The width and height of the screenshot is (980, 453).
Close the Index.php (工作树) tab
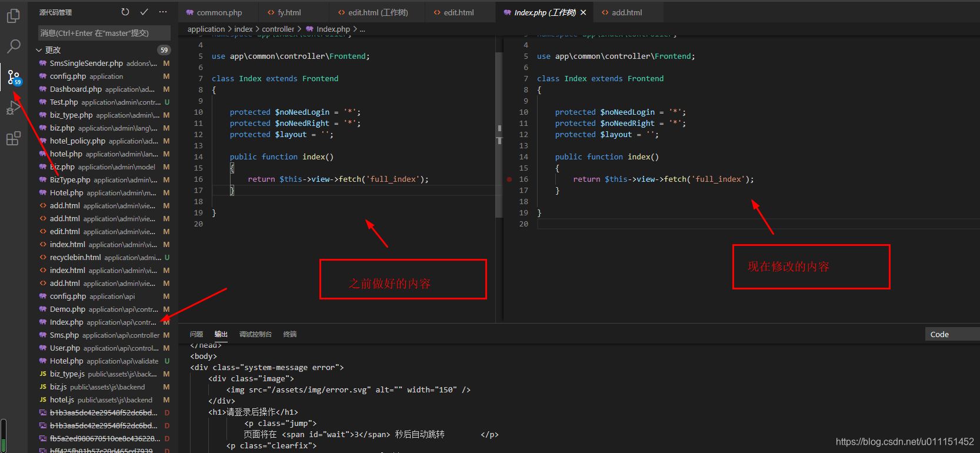coord(583,12)
